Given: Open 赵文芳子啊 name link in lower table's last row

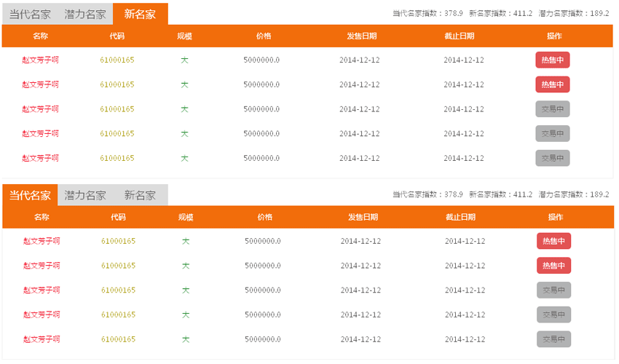Looking at the screenshot, I should point(42,339).
